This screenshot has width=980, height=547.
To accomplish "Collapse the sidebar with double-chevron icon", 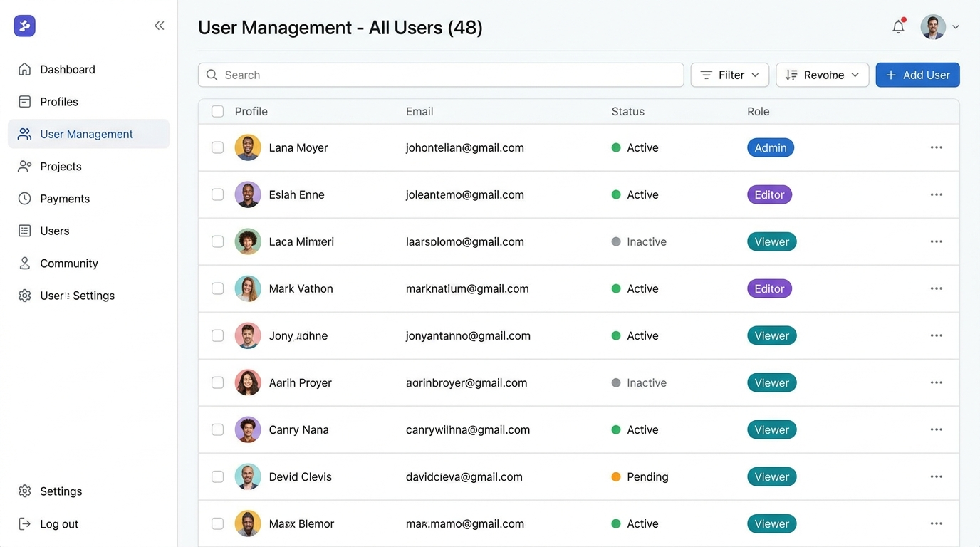I will pyautogui.click(x=160, y=26).
